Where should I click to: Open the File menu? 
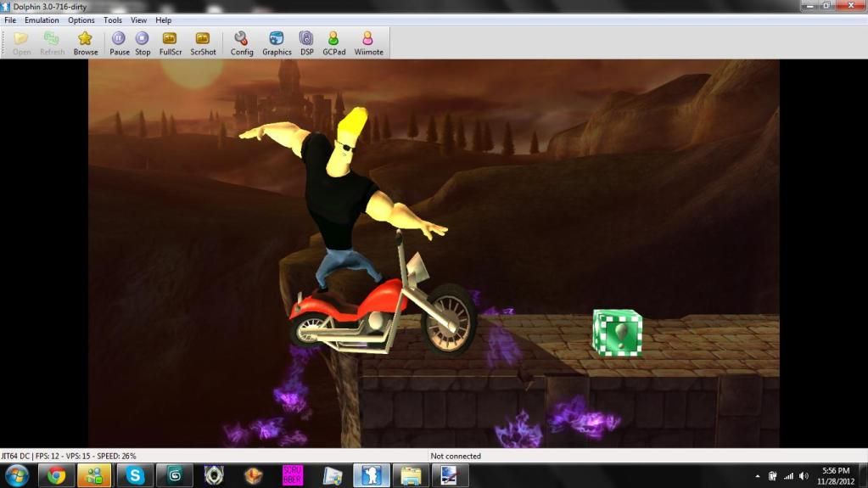10,20
